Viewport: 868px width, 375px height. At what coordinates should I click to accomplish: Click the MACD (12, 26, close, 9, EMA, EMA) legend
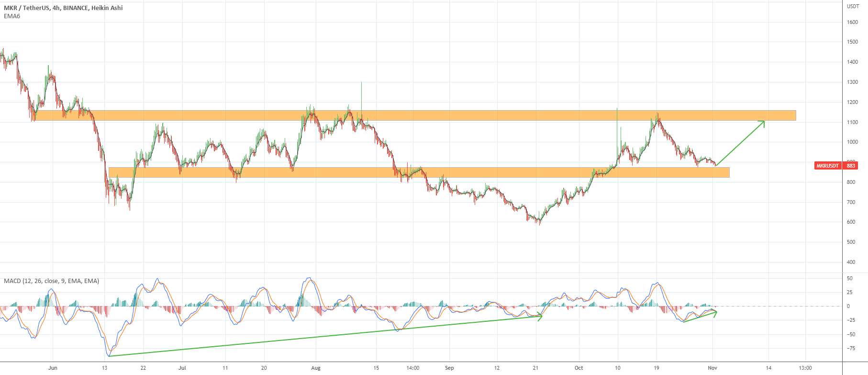51,281
